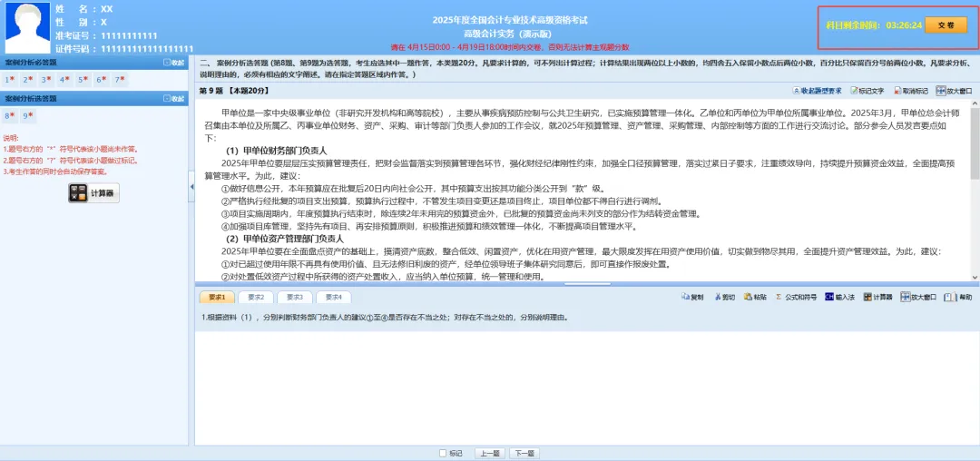Switch to the 要求1 tab

pyautogui.click(x=216, y=298)
